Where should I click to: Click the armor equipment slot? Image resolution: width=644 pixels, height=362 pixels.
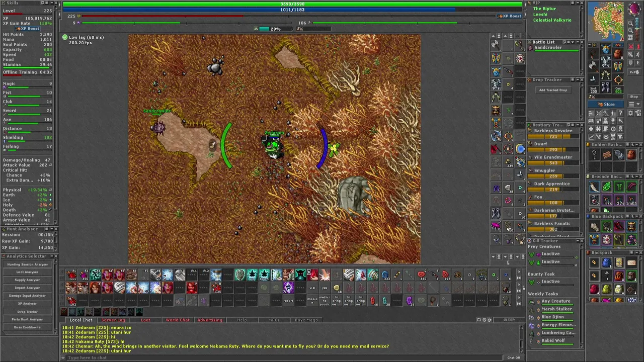(x=605, y=61)
